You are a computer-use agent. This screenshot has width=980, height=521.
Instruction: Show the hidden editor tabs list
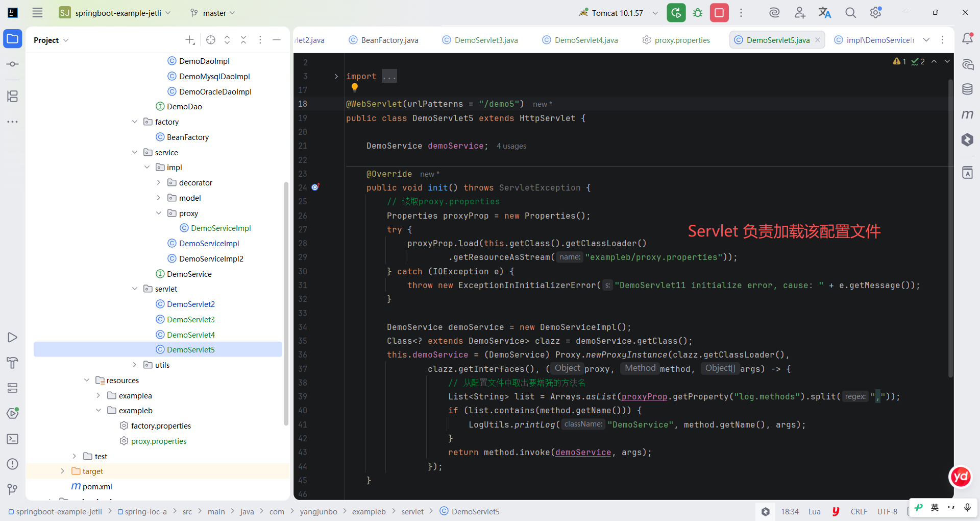click(926, 40)
